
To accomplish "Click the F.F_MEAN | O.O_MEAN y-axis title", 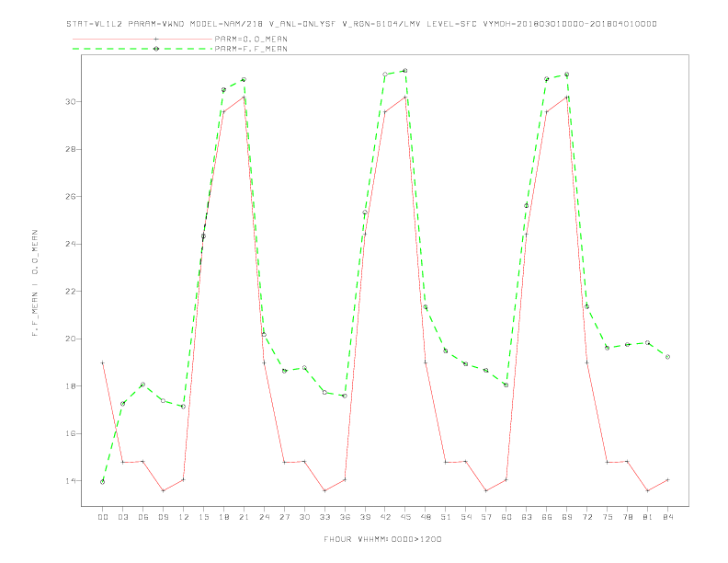I will [x=35, y=283].
